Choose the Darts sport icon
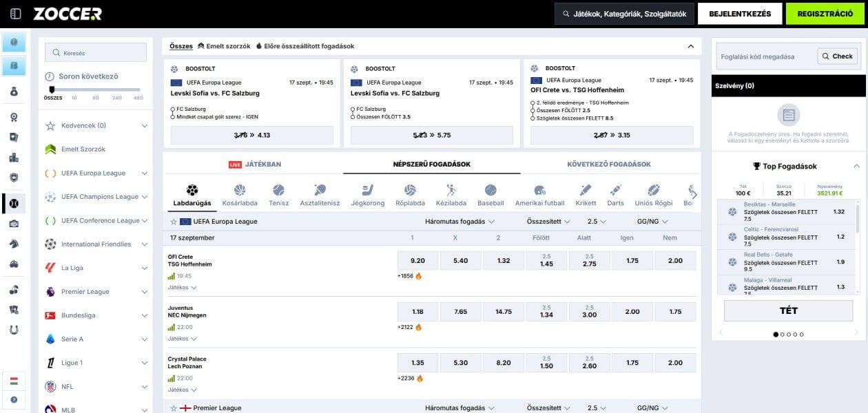This screenshot has height=413, width=868. tap(615, 190)
